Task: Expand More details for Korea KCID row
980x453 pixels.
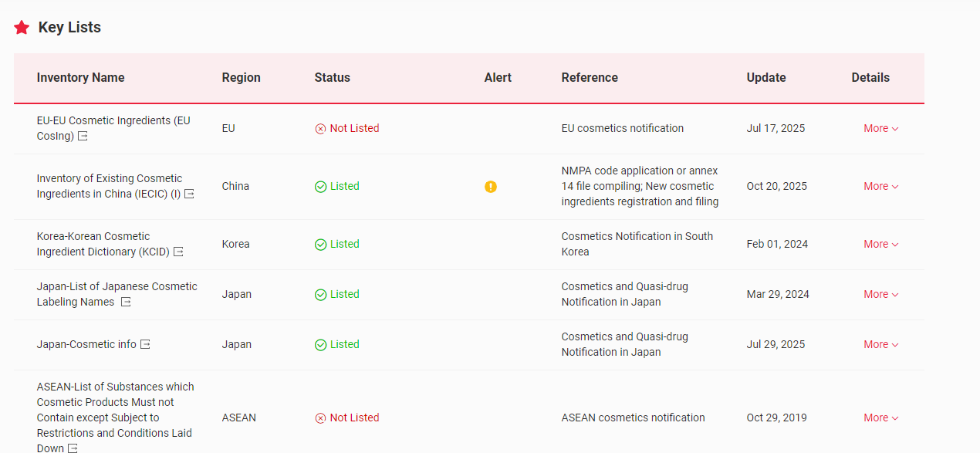Action: coord(880,245)
